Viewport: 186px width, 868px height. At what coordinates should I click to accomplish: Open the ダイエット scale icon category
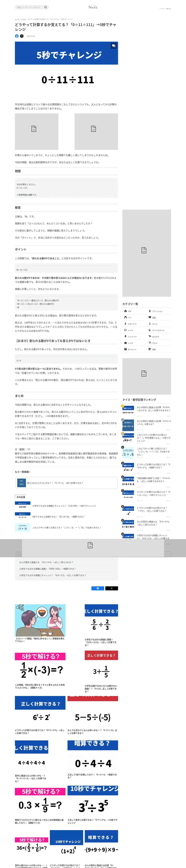click(126, 349)
